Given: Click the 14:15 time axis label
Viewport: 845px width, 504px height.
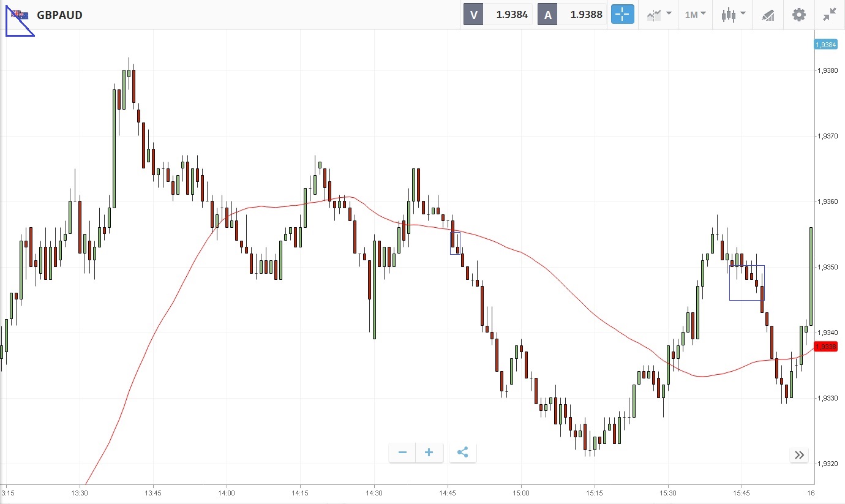Looking at the screenshot, I should click(300, 493).
